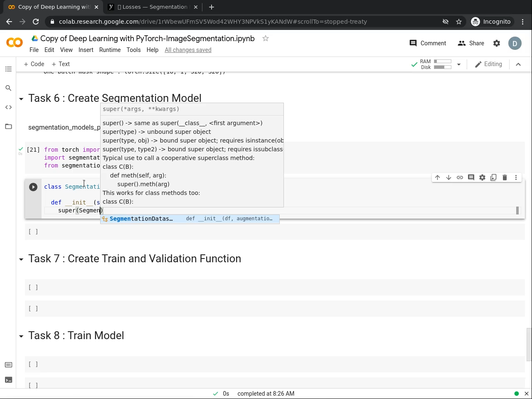
Task: Open All changes saved revision link
Action: point(188,50)
